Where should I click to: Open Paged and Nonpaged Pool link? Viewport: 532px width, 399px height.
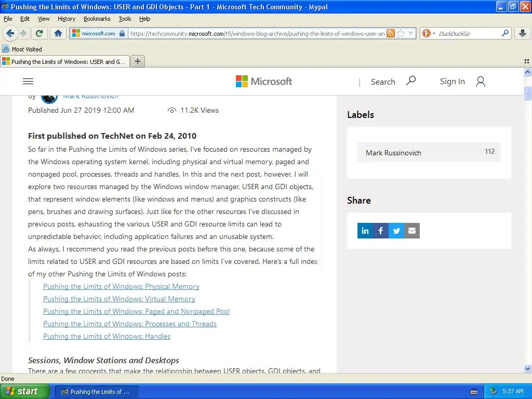137,312
